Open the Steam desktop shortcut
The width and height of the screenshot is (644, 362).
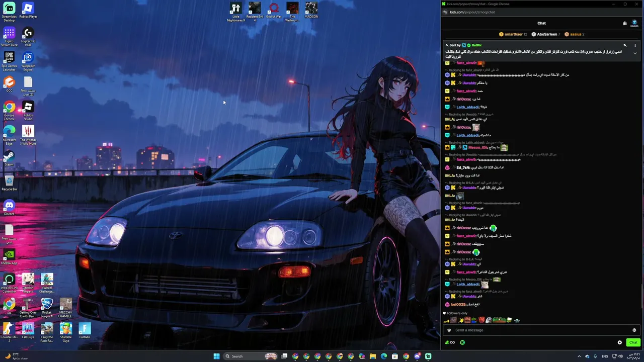pos(9,158)
